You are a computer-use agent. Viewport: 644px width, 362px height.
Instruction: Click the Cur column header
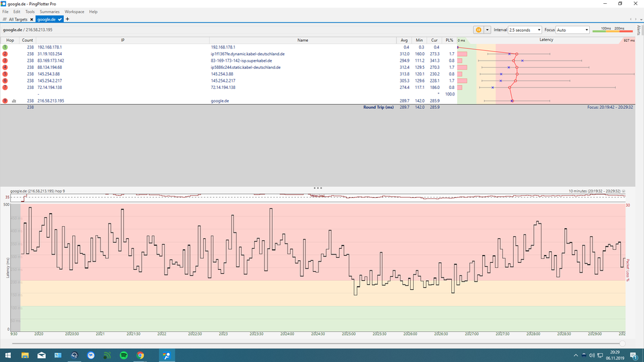(x=434, y=40)
